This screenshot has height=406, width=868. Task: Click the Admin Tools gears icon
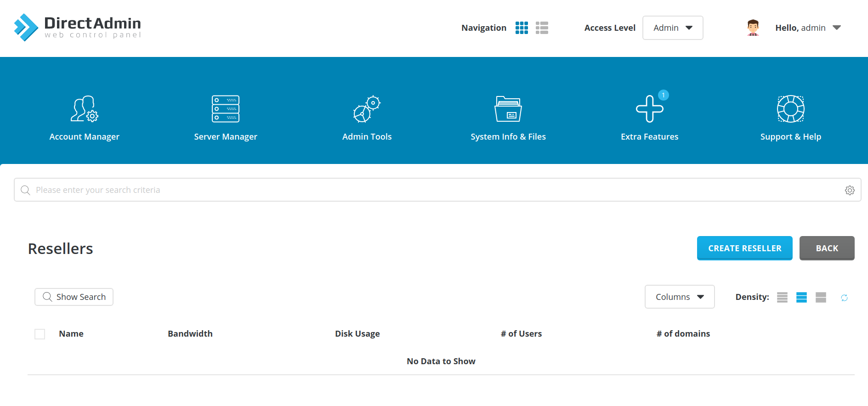(367, 109)
